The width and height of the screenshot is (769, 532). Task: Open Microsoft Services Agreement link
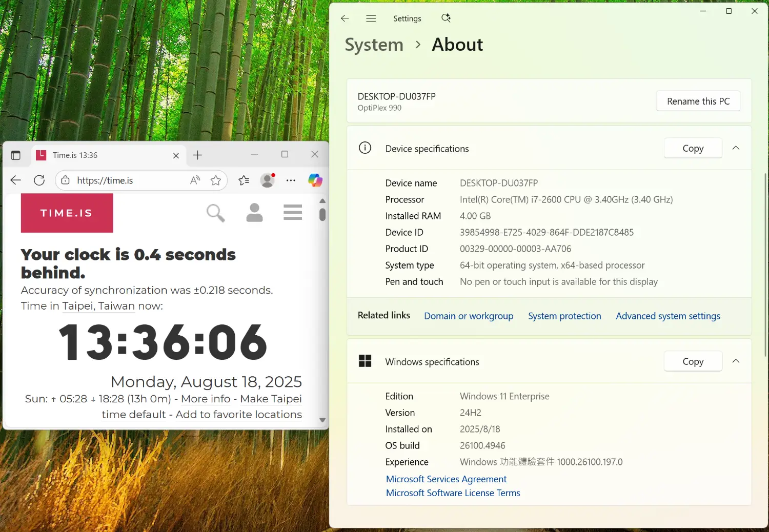[446, 479]
